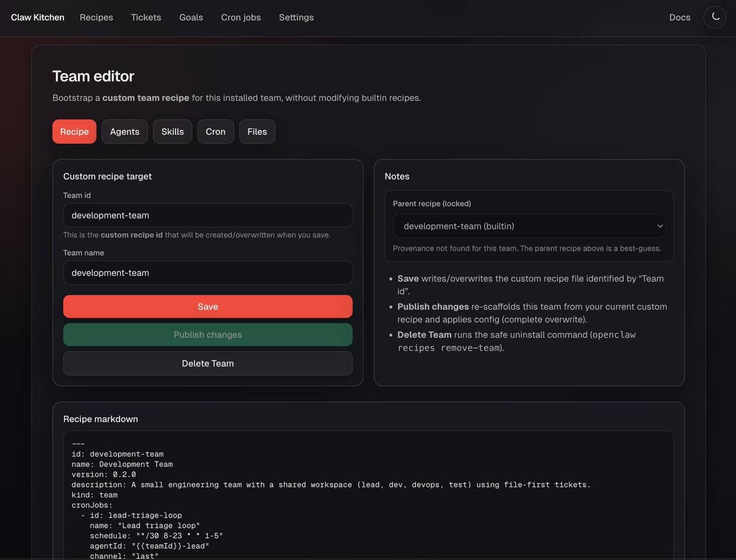
Task: Open the Cron jobs page
Action: click(x=240, y=17)
